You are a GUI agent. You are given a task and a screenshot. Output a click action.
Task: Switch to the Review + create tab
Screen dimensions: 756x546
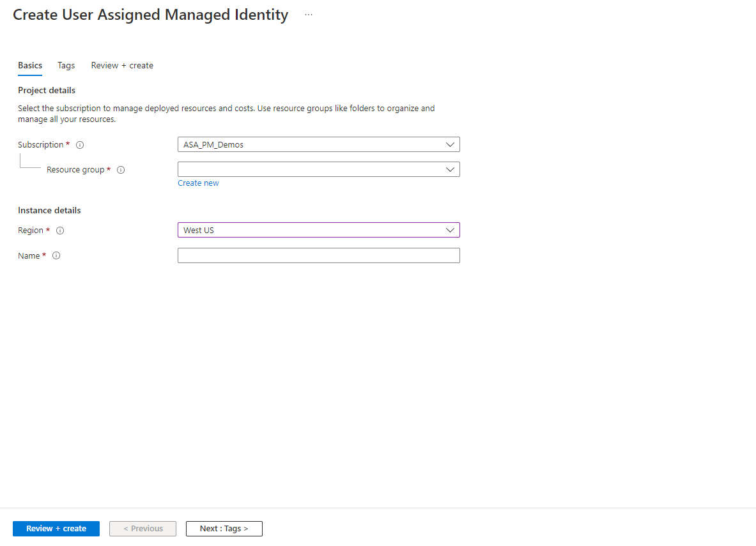(122, 65)
